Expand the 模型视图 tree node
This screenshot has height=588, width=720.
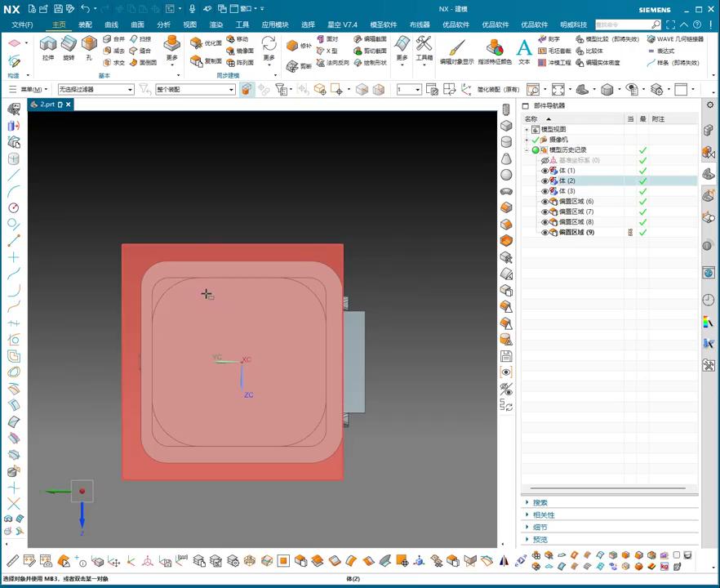[x=527, y=130]
